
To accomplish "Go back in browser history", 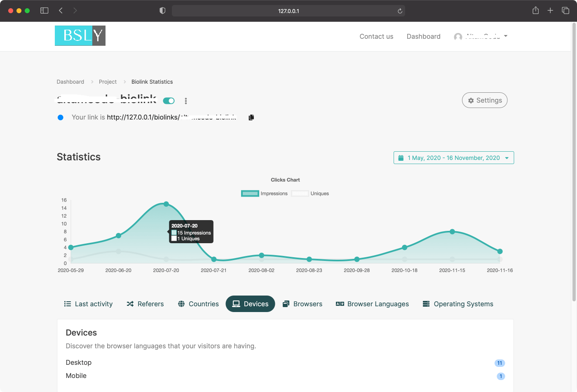I will pyautogui.click(x=61, y=11).
